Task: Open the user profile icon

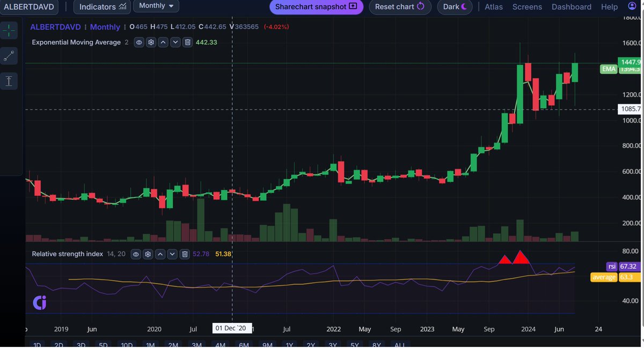Action: (632, 7)
